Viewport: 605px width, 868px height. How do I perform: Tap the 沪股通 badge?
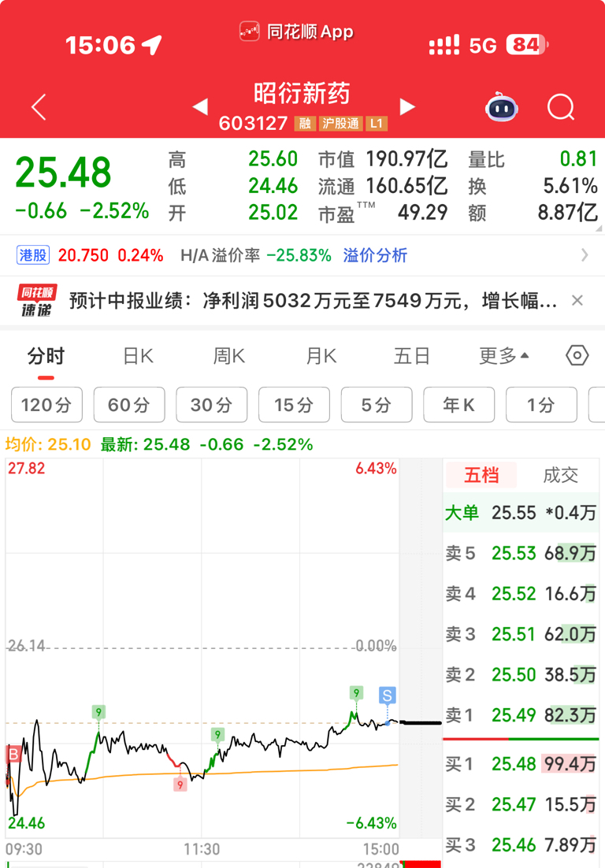pos(340,123)
